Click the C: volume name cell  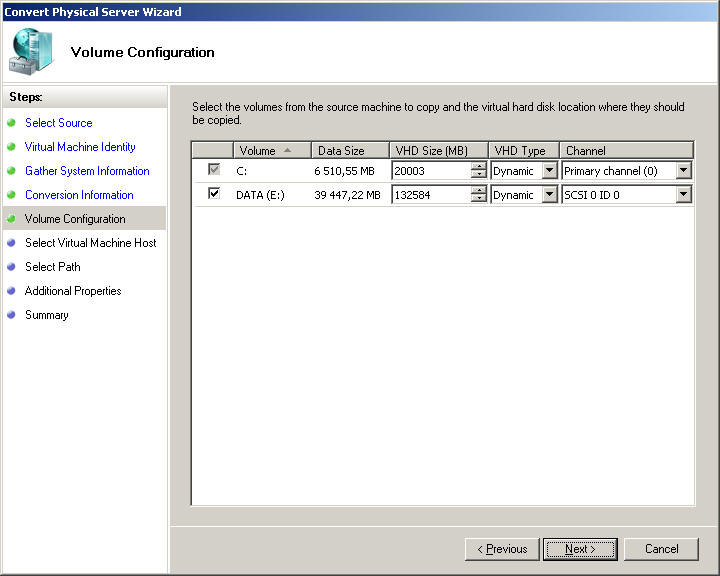pyautogui.click(x=242, y=171)
